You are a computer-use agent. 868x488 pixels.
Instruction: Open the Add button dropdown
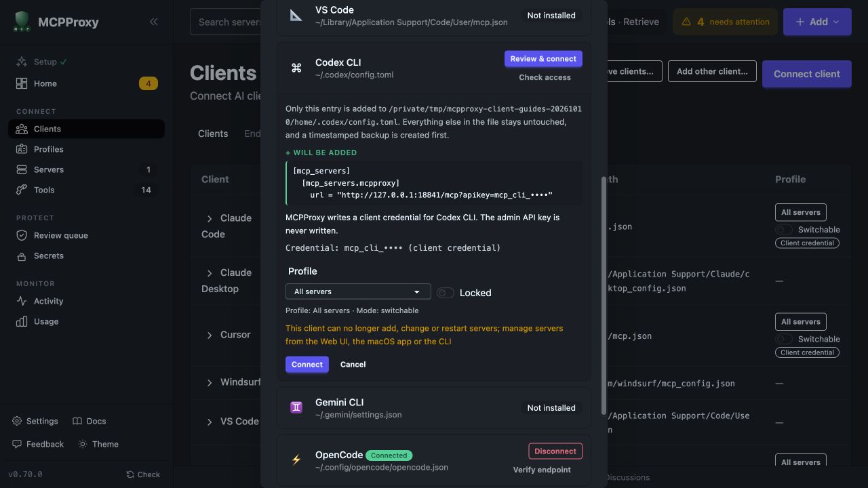(x=817, y=22)
